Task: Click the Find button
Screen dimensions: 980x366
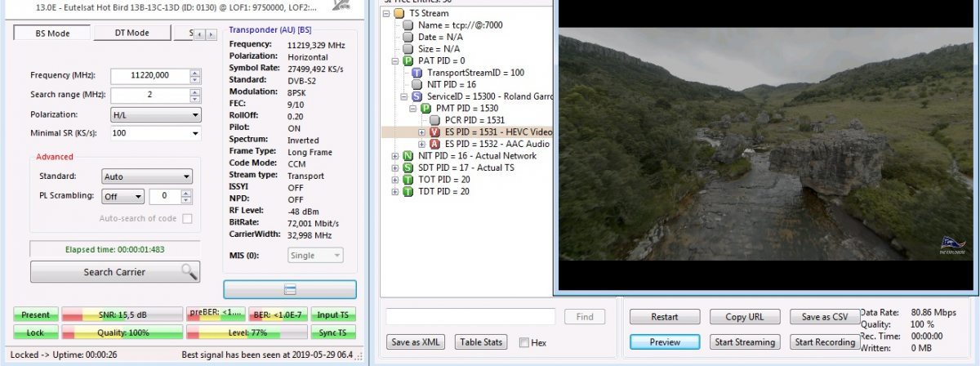Action: (x=585, y=317)
